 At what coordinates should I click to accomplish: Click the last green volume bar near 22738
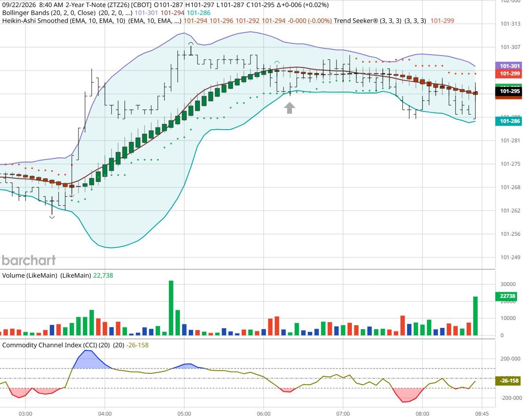click(x=475, y=316)
